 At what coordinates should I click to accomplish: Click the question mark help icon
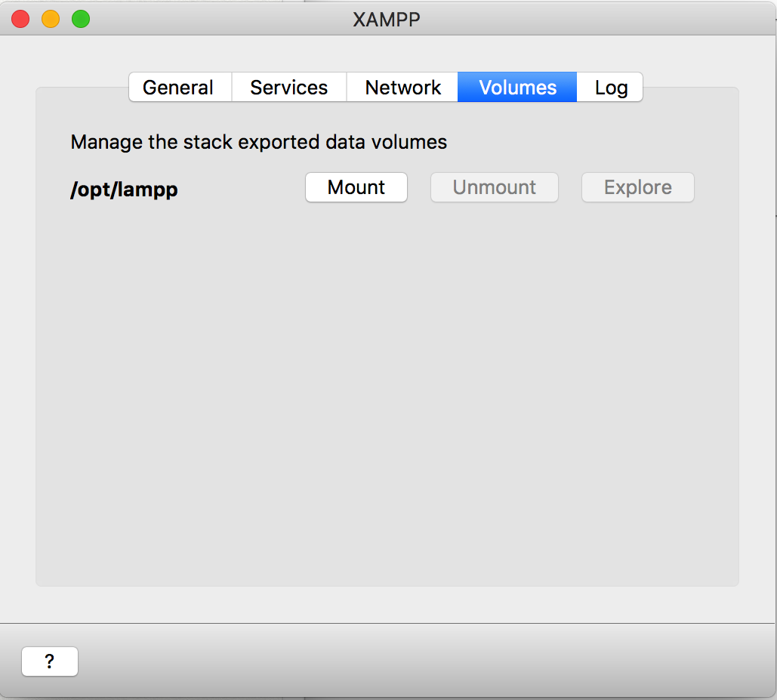(x=50, y=661)
